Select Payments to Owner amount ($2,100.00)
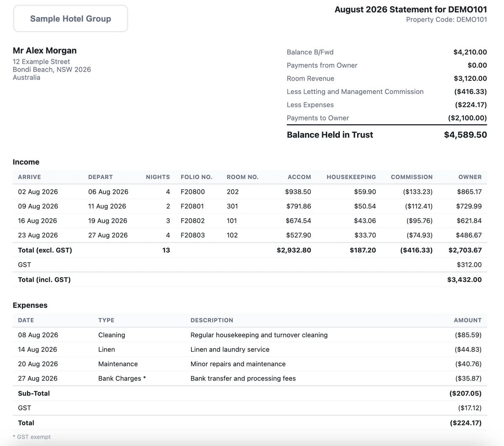This screenshot has height=446, width=504. coord(467,118)
